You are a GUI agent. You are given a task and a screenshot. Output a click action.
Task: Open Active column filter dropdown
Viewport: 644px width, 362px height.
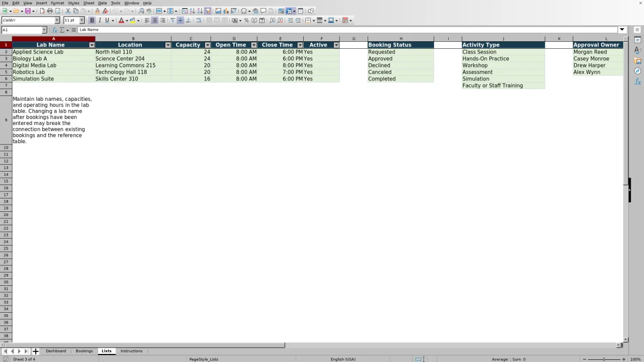pyautogui.click(x=336, y=45)
